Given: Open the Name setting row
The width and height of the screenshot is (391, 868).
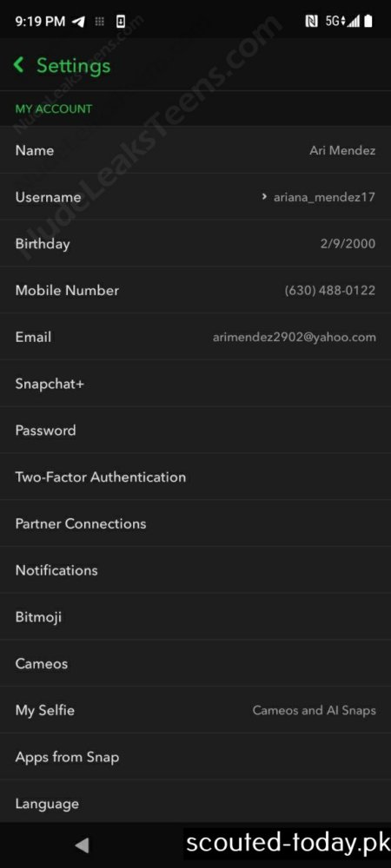Looking at the screenshot, I should (195, 150).
